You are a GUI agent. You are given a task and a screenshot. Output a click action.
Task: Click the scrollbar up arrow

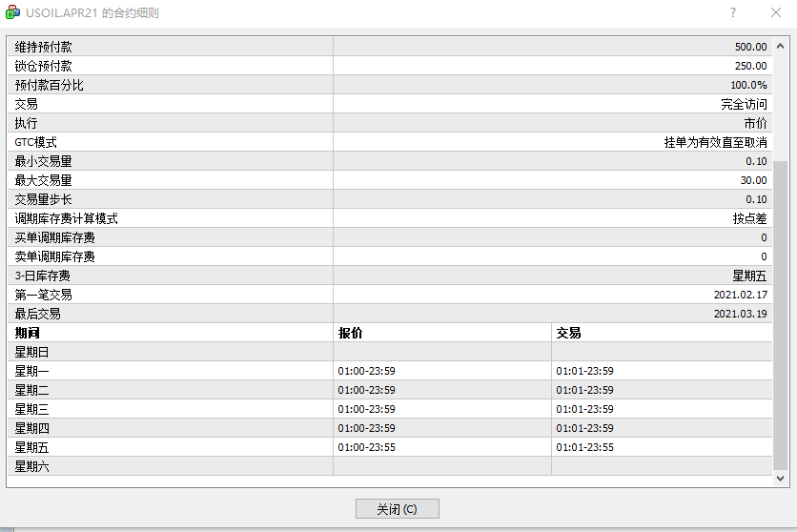pos(781,45)
